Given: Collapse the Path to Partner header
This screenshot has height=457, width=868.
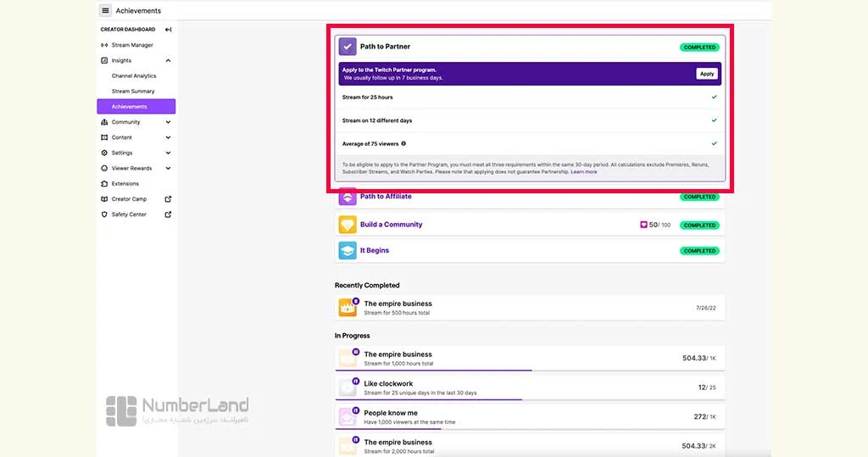Looking at the screenshot, I should pyautogui.click(x=530, y=47).
